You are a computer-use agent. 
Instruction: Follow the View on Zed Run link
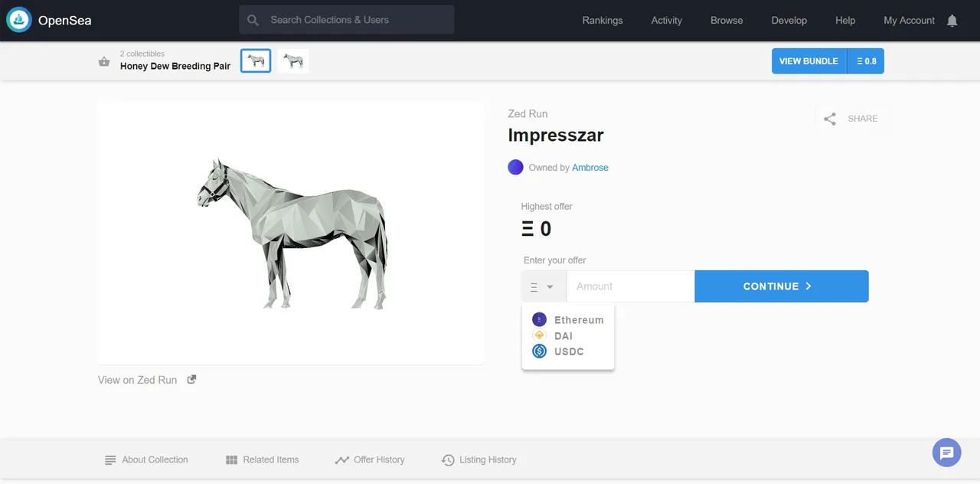coord(138,380)
